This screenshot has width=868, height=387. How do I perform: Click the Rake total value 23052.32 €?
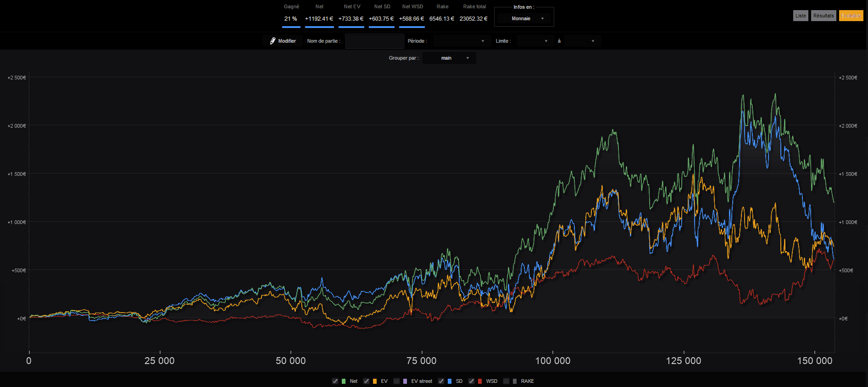[473, 19]
